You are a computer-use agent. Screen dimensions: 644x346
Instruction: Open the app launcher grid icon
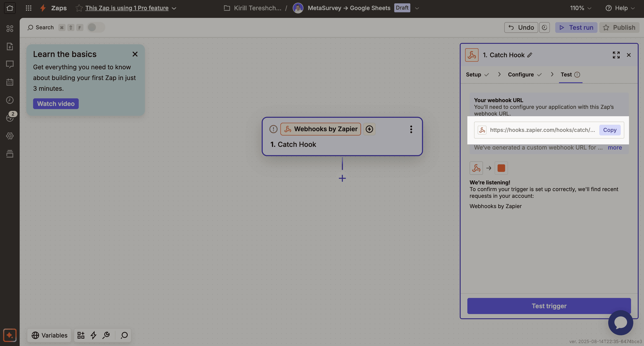(x=28, y=8)
